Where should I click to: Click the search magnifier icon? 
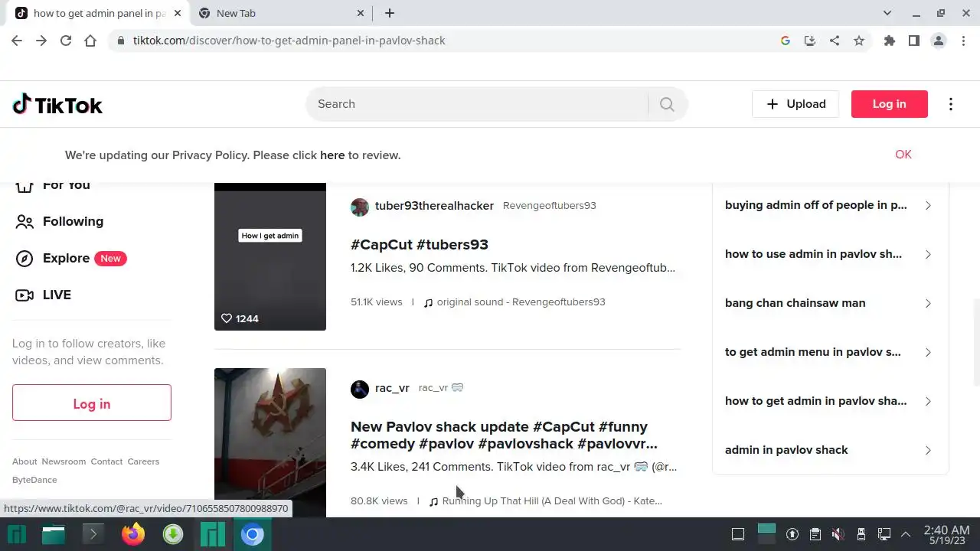pos(667,104)
